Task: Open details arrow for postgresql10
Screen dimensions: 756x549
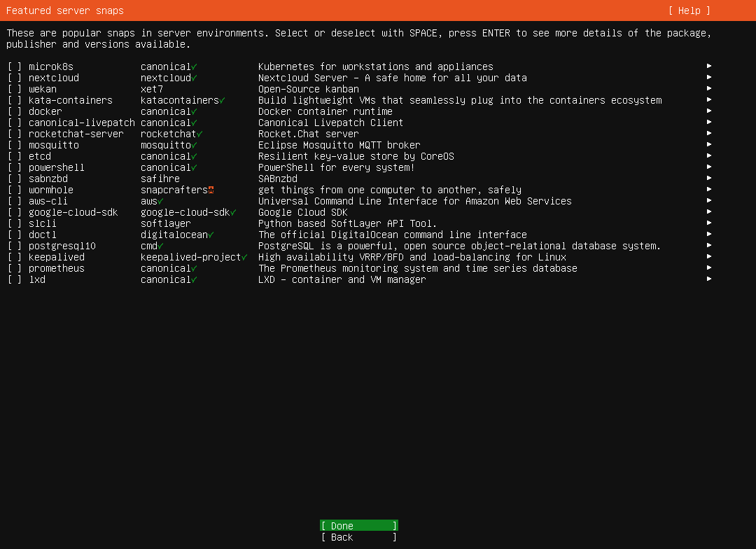Action: click(708, 245)
